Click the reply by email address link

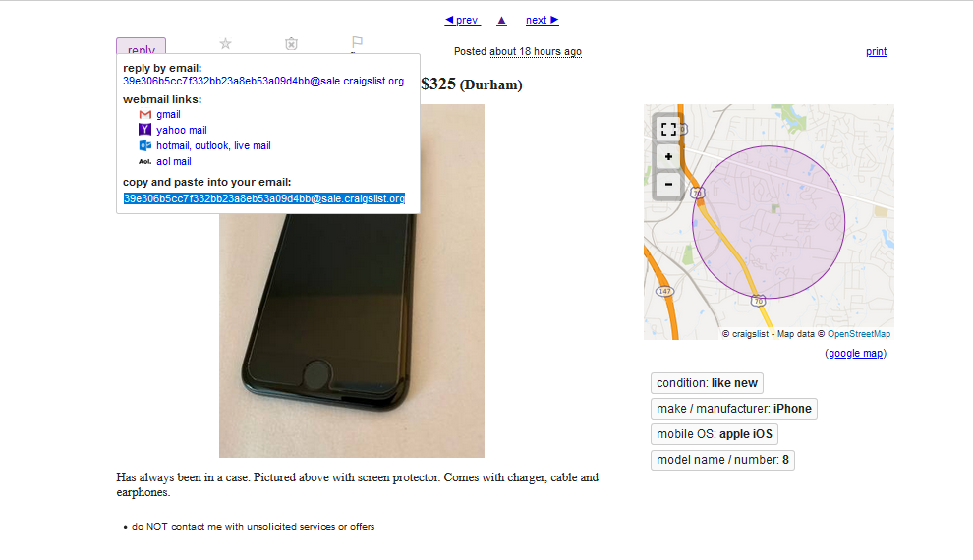click(263, 82)
